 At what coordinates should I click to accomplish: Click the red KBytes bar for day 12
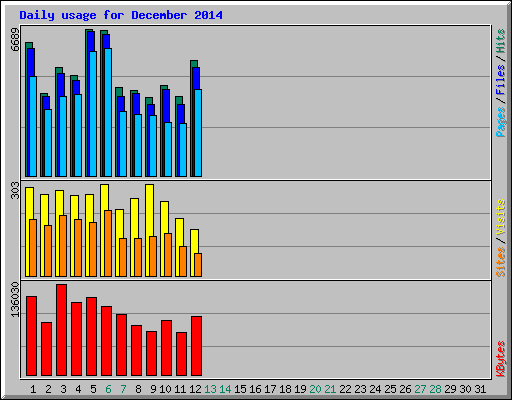[196, 346]
